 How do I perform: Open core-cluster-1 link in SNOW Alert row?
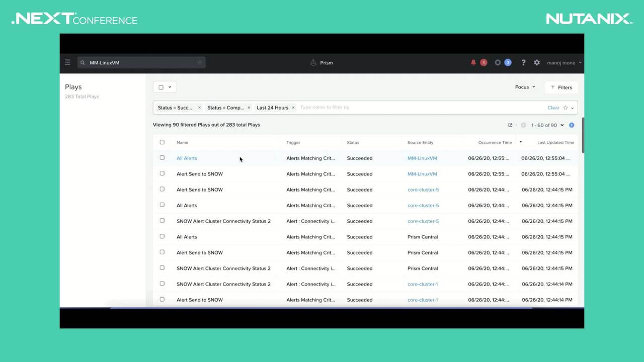[423, 284]
